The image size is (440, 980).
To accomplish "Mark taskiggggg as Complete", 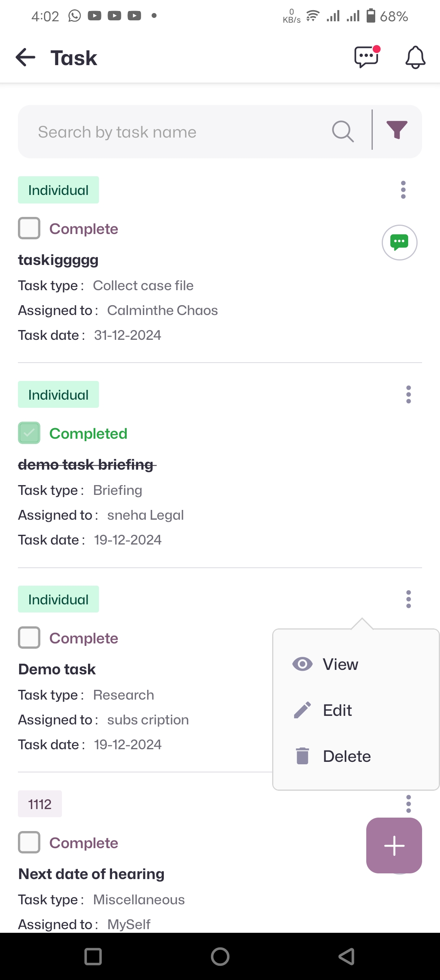I will 29,228.
